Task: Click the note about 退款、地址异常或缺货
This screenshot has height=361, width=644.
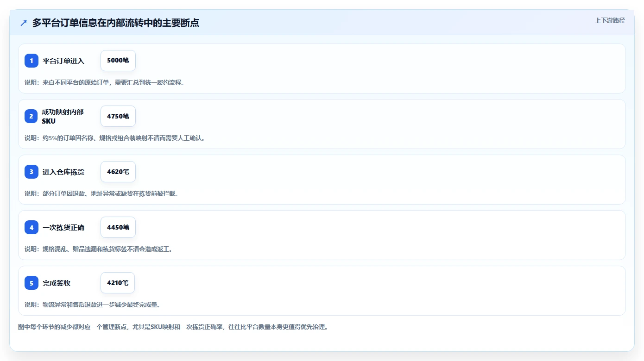Action: pyautogui.click(x=101, y=193)
